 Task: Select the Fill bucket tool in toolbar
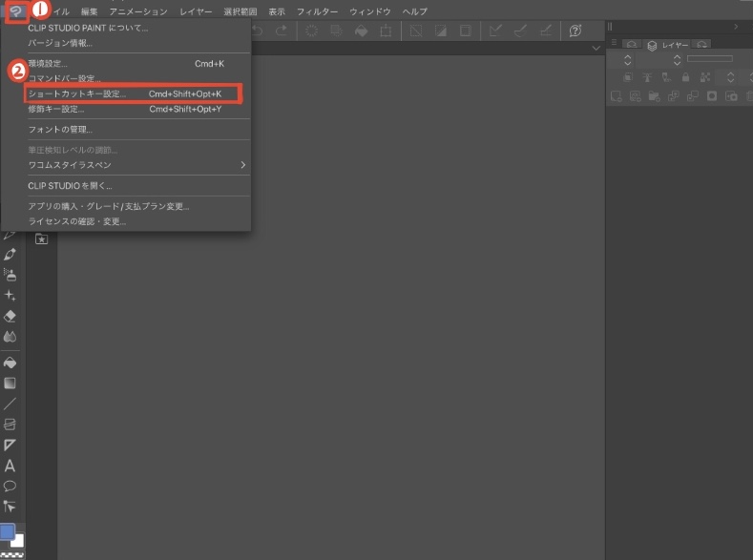coord(10,363)
